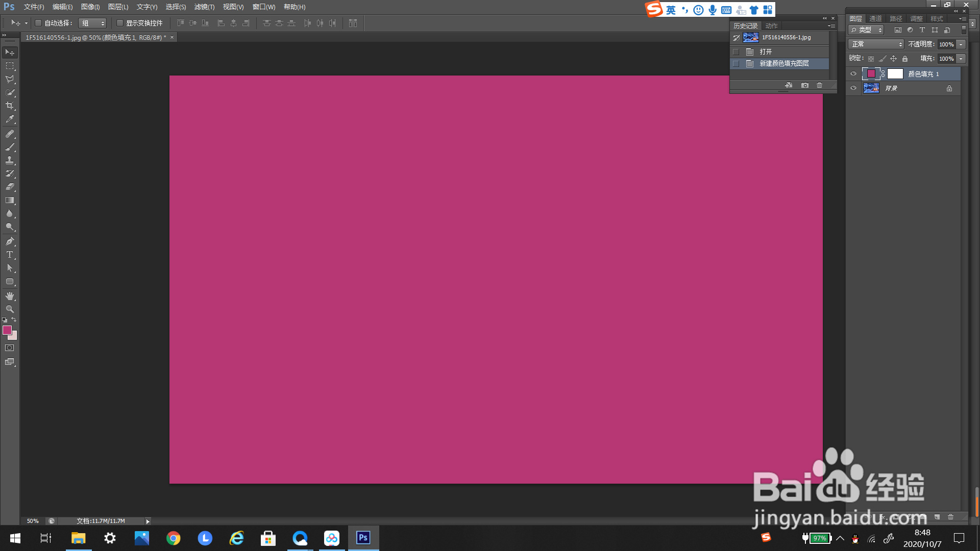
Task: Select the Zoom tool
Action: (10, 309)
